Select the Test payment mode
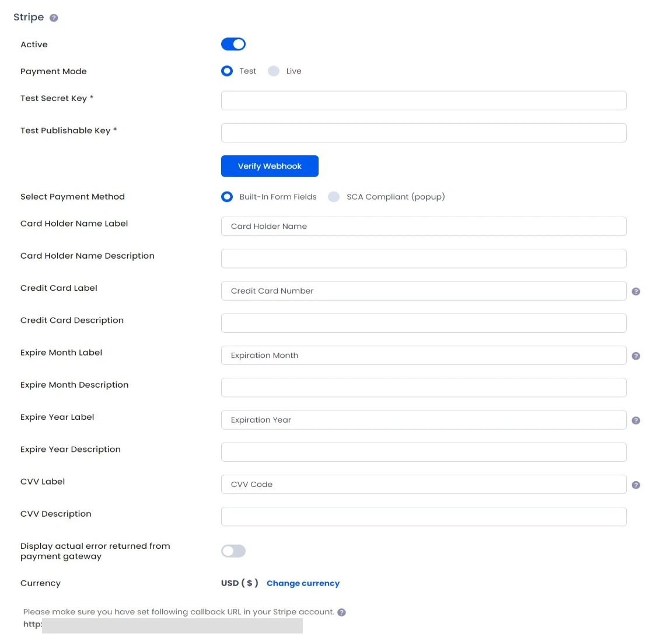Viewport: 657px width, 644px height. coord(227,71)
